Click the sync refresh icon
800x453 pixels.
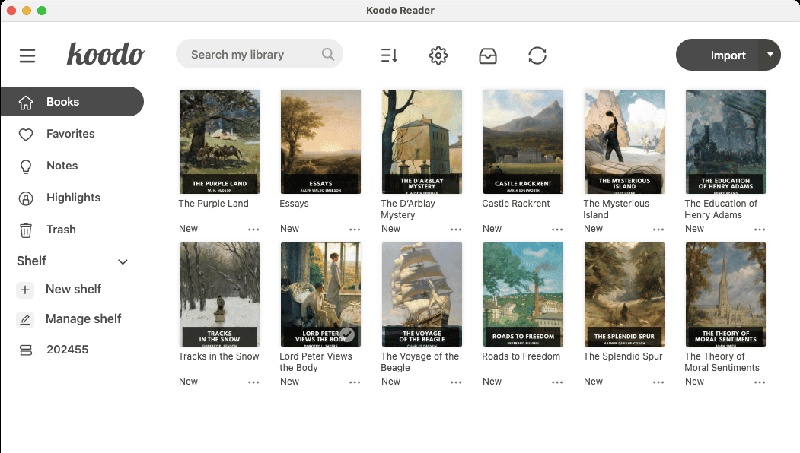tap(537, 55)
